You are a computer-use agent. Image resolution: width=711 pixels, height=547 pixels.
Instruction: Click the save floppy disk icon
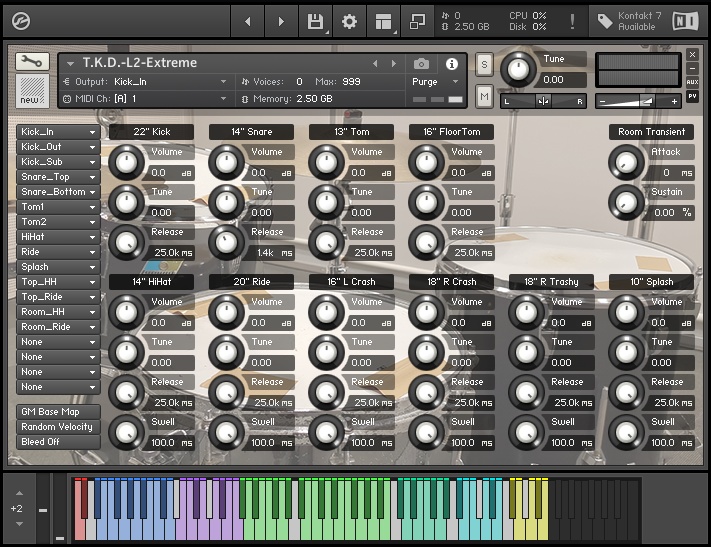[315, 21]
